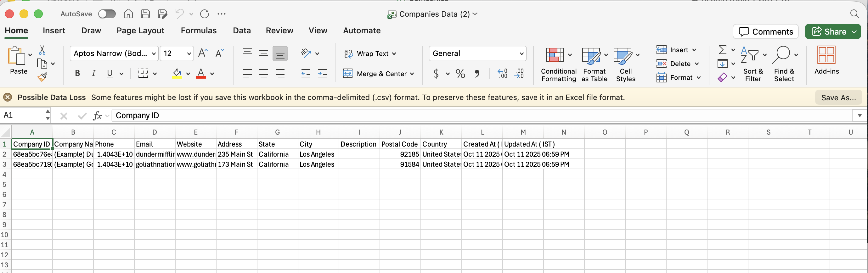Align text left

point(247,73)
